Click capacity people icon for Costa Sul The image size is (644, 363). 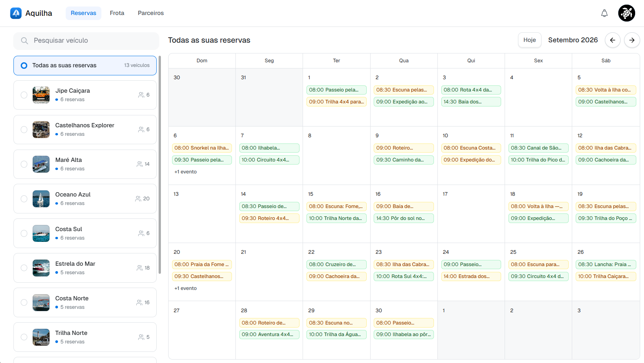coord(141,233)
